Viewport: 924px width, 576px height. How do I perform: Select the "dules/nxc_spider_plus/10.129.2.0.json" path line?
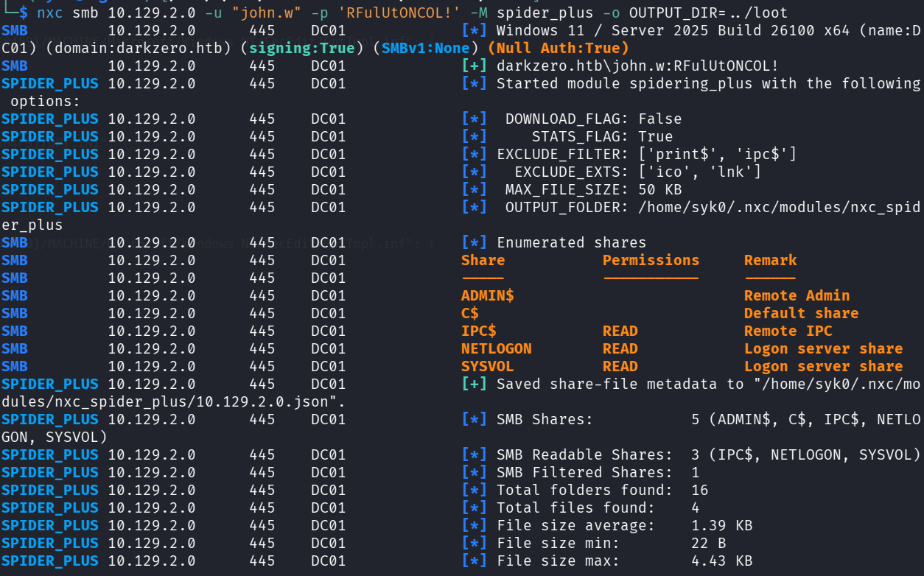click(174, 401)
